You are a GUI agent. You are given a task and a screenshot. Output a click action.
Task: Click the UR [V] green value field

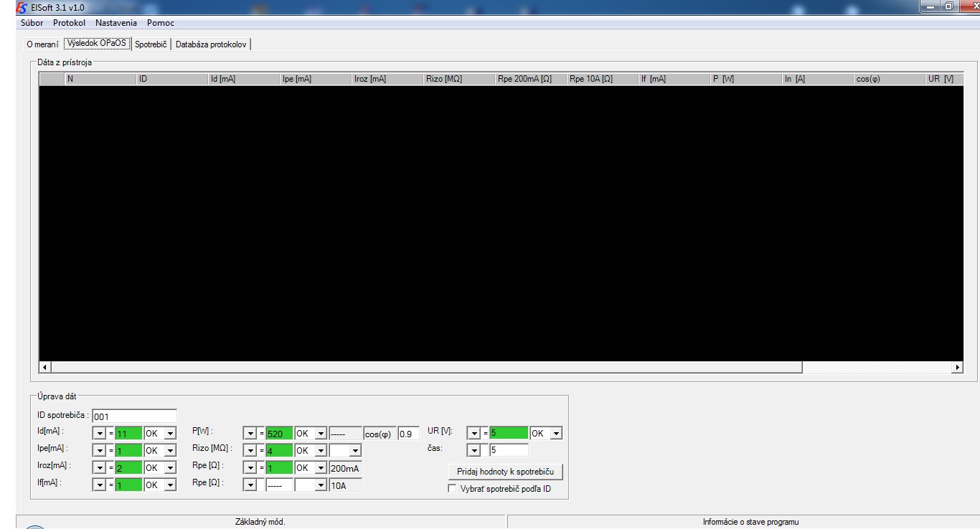509,433
